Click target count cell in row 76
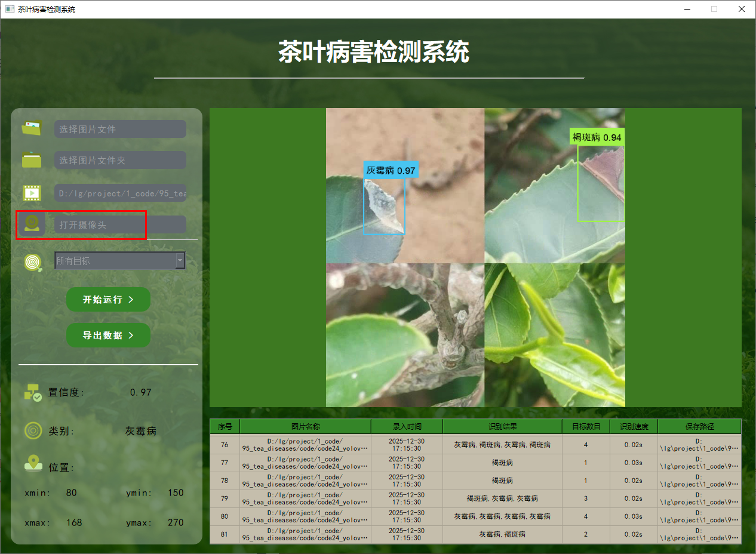Image resolution: width=756 pixels, height=554 pixels. tap(586, 445)
